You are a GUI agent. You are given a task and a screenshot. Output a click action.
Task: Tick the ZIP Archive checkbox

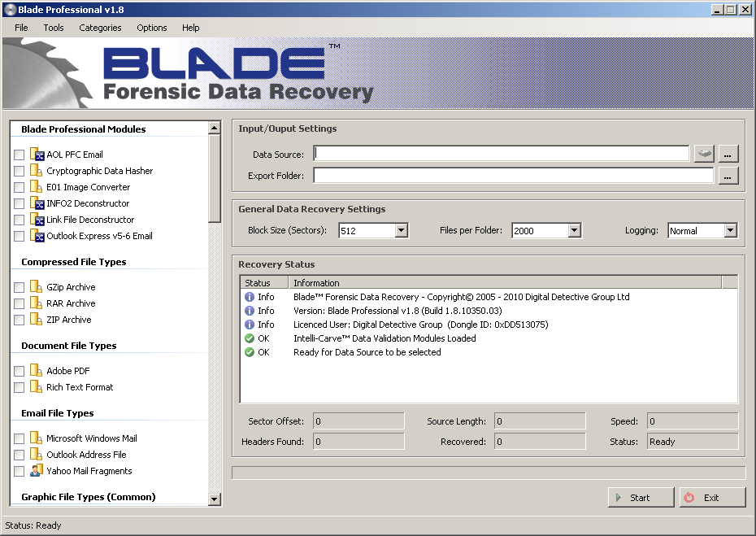coord(19,320)
